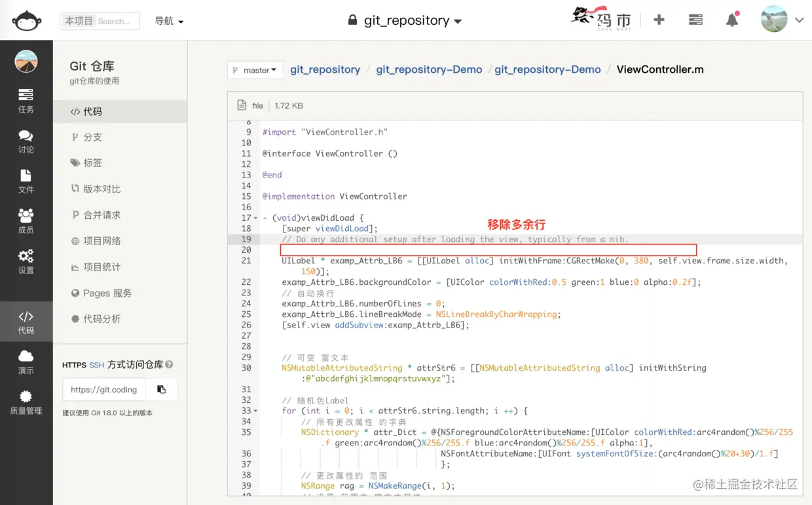Click the 码市 Code Mart logo
This screenshot has width=812, height=505.
pos(600,18)
